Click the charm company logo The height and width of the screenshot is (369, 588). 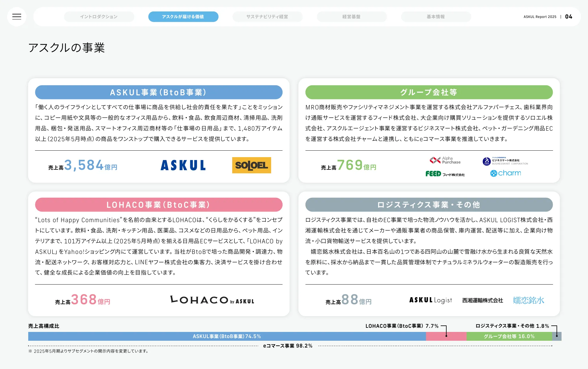[506, 173]
